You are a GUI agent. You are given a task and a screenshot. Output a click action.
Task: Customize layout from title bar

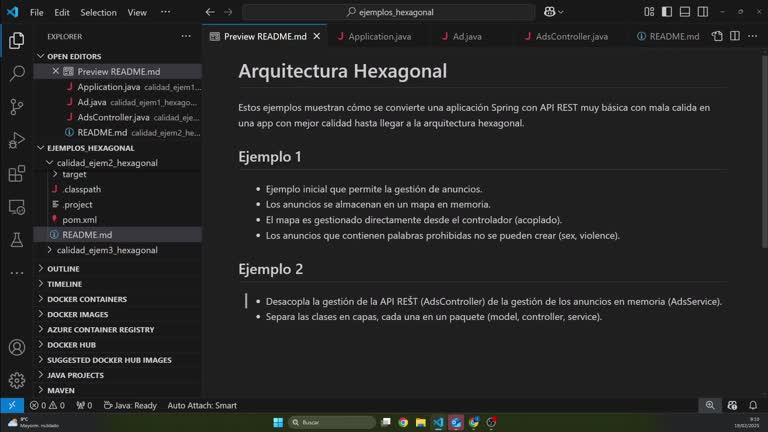pos(649,12)
